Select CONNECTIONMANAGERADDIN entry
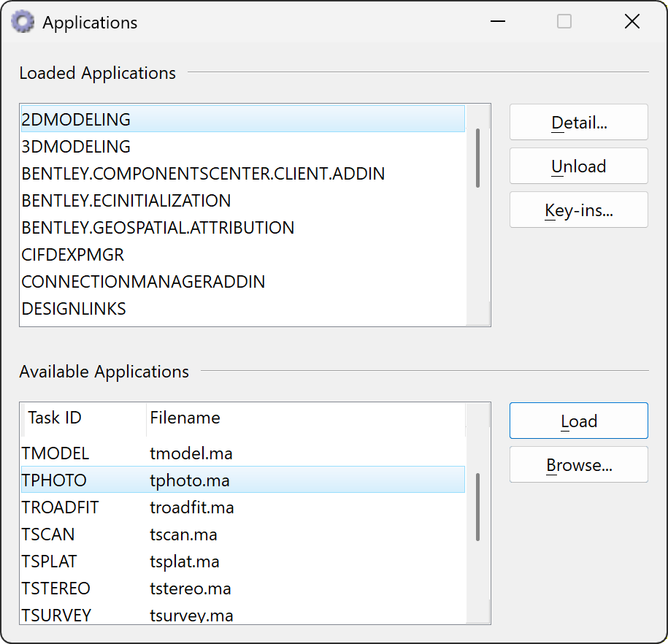Image resolution: width=668 pixels, height=644 pixels. pyautogui.click(x=243, y=282)
